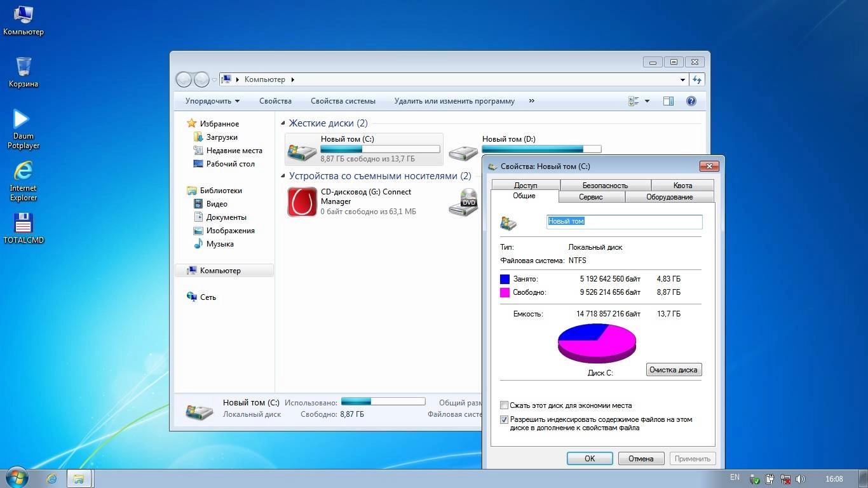Open the Windows Start button
Screen dimensions: 868x488
pos(17,478)
